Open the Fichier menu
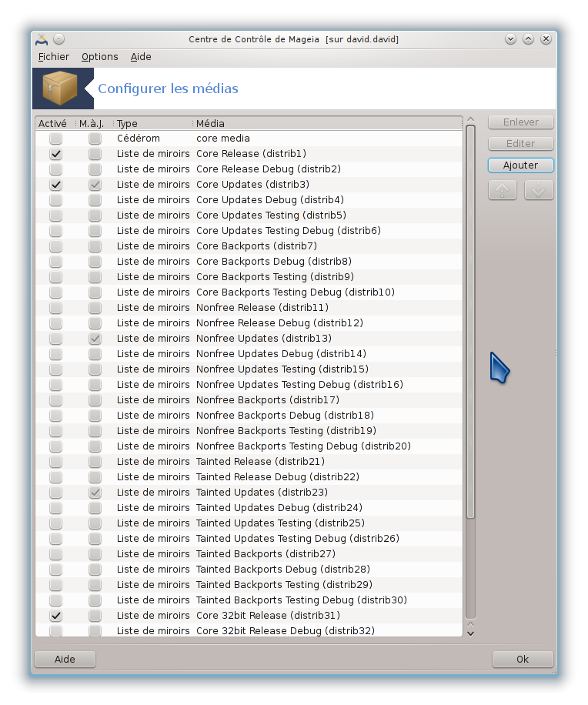Viewport: 588px width, 705px height. [x=54, y=57]
